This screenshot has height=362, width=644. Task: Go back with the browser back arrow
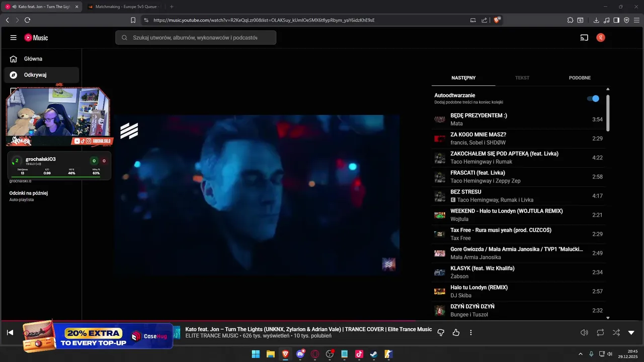pyautogui.click(x=7, y=20)
